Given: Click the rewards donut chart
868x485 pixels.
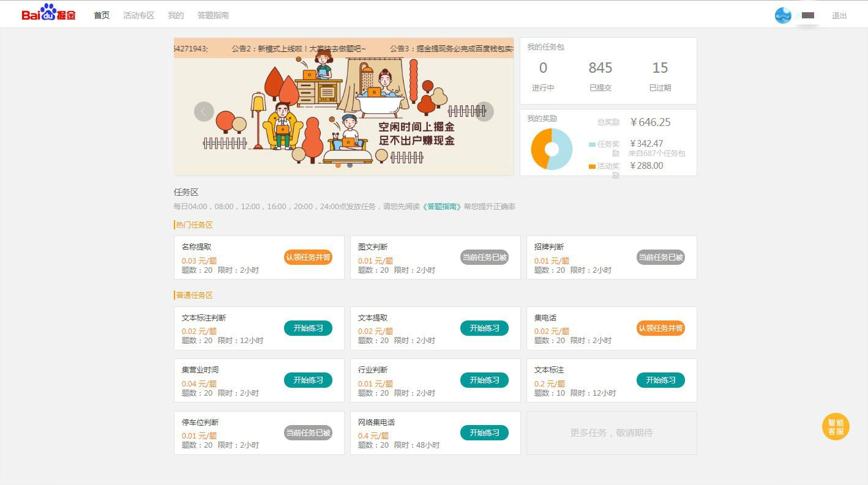Looking at the screenshot, I should tap(552, 149).
